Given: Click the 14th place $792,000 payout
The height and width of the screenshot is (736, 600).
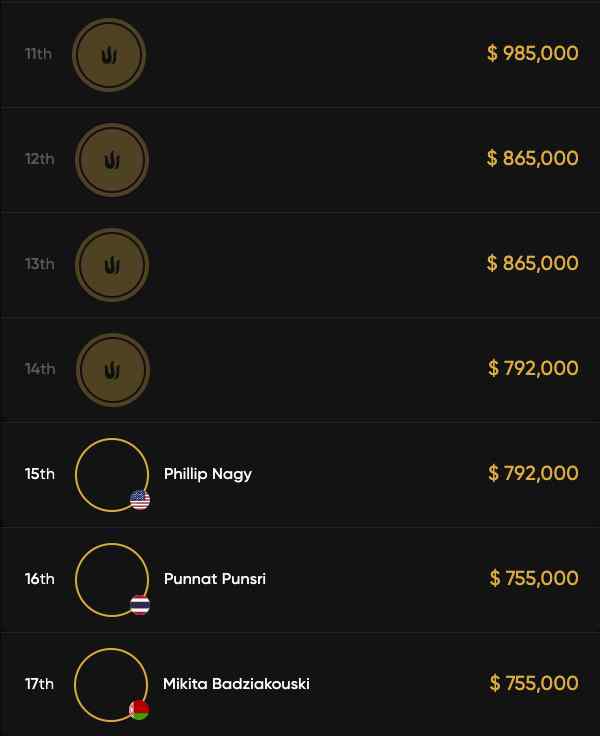Looking at the screenshot, I should pos(533,368).
